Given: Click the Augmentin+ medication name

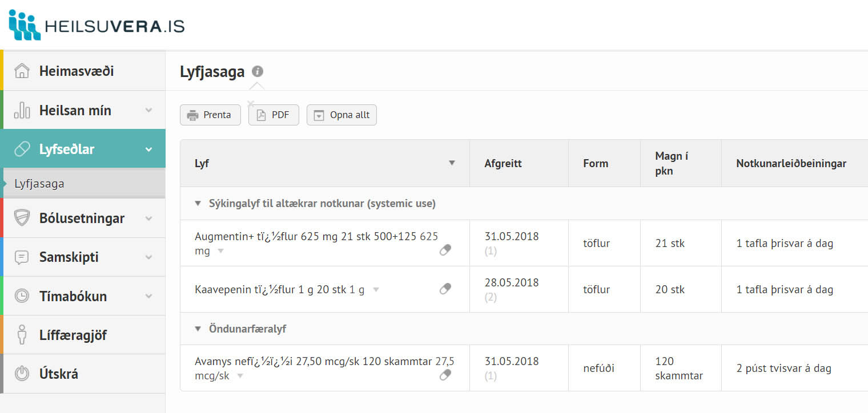Looking at the screenshot, I should pos(316,244).
